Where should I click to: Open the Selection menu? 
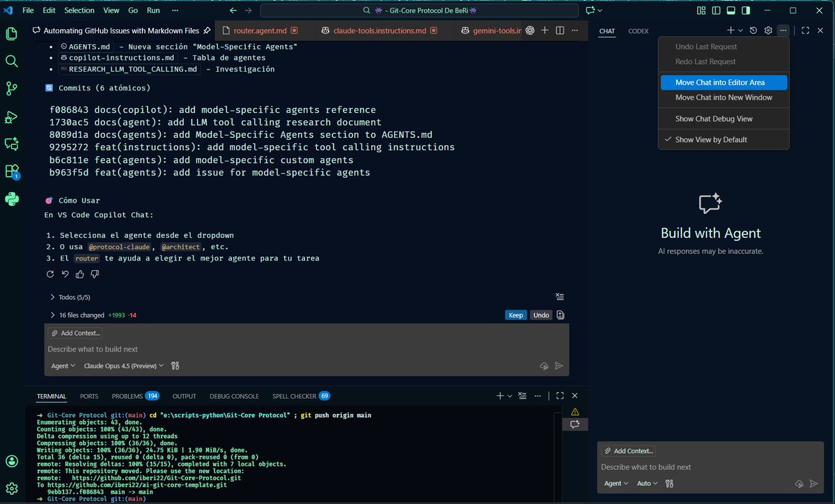tap(79, 10)
